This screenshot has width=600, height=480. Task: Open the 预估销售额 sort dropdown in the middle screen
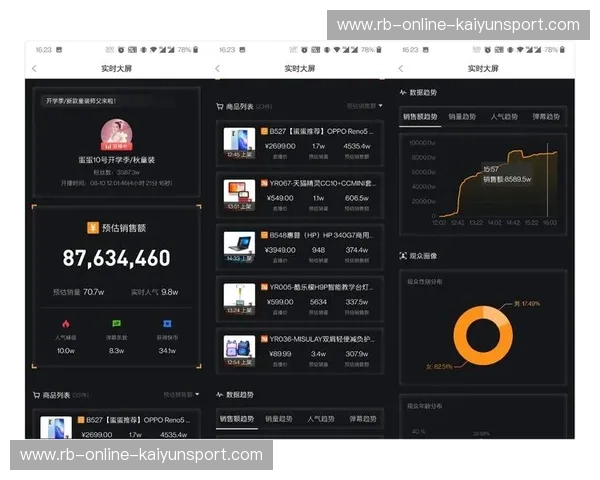click(x=364, y=105)
